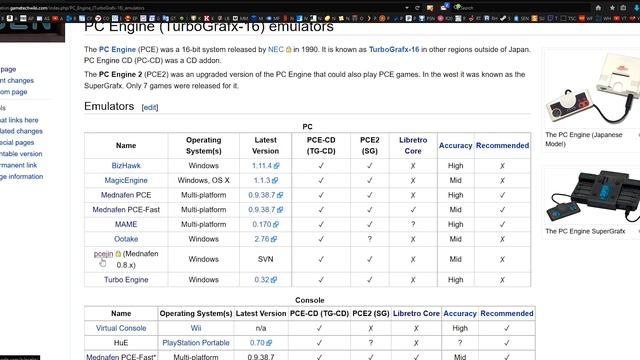
Task: Click Recommended header in PC table
Action: tap(502, 146)
